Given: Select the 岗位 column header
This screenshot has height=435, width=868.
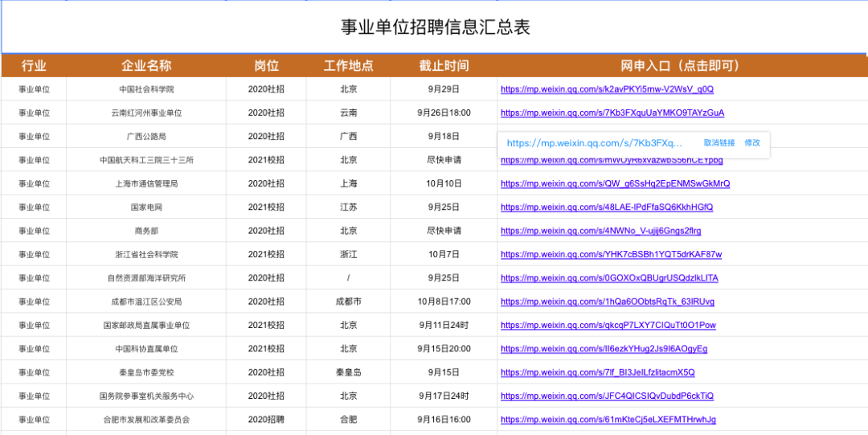Looking at the screenshot, I should click(x=266, y=66).
